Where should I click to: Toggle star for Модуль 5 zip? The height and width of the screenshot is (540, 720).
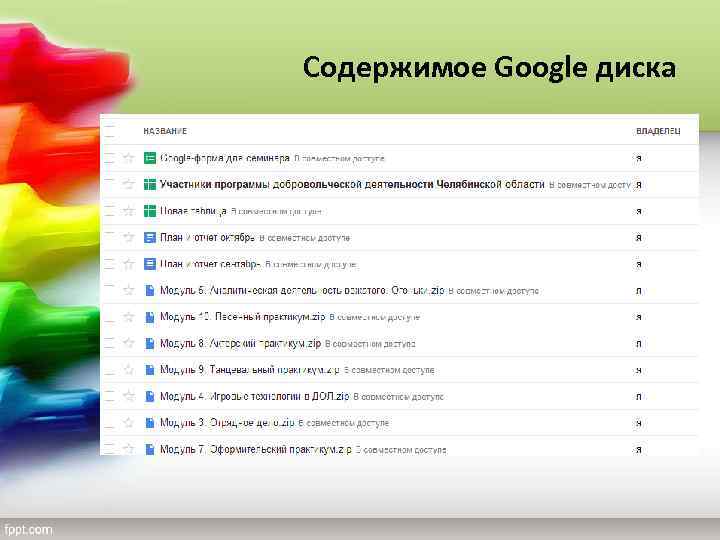tap(129, 290)
